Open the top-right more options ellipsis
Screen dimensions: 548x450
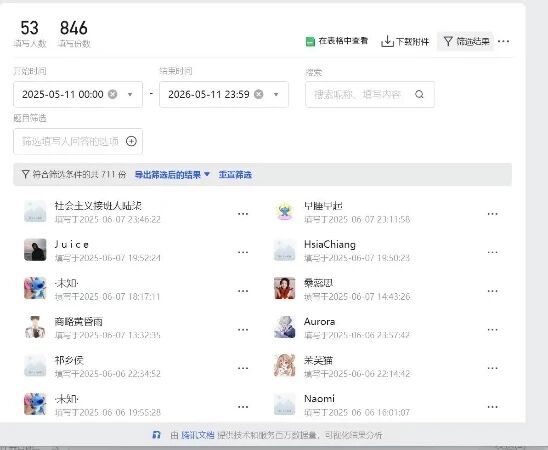point(503,41)
